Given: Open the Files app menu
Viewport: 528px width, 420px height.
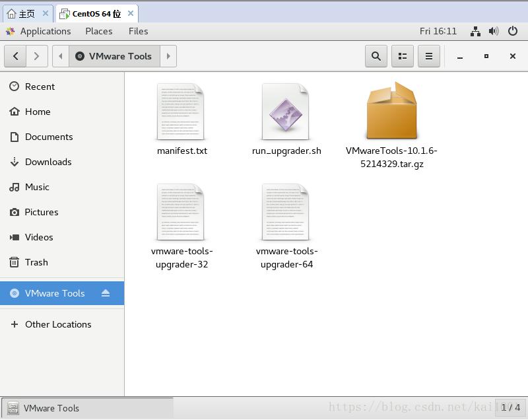Looking at the screenshot, I should coord(138,31).
